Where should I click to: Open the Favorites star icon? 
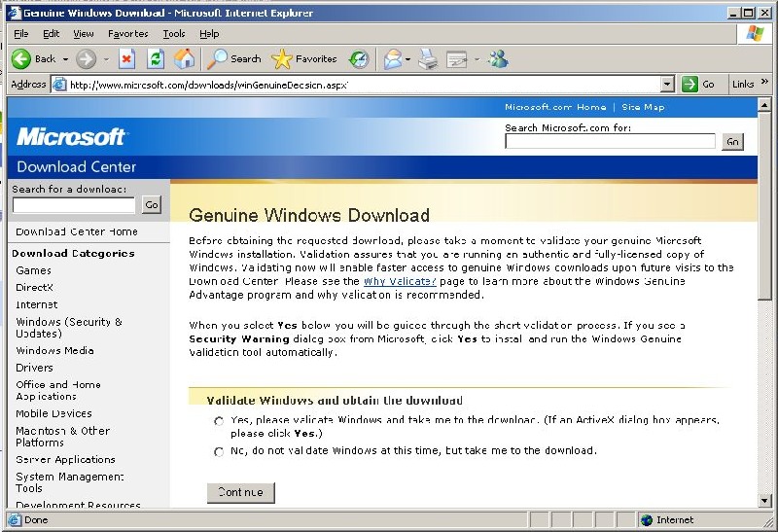pyautogui.click(x=282, y=59)
